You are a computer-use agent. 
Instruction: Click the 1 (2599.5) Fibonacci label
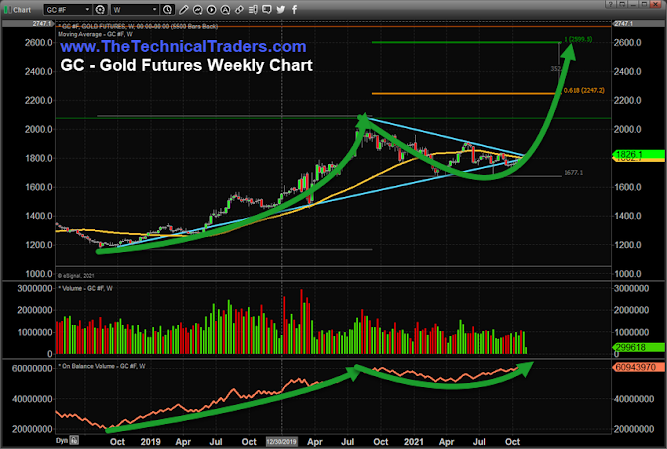coord(578,39)
